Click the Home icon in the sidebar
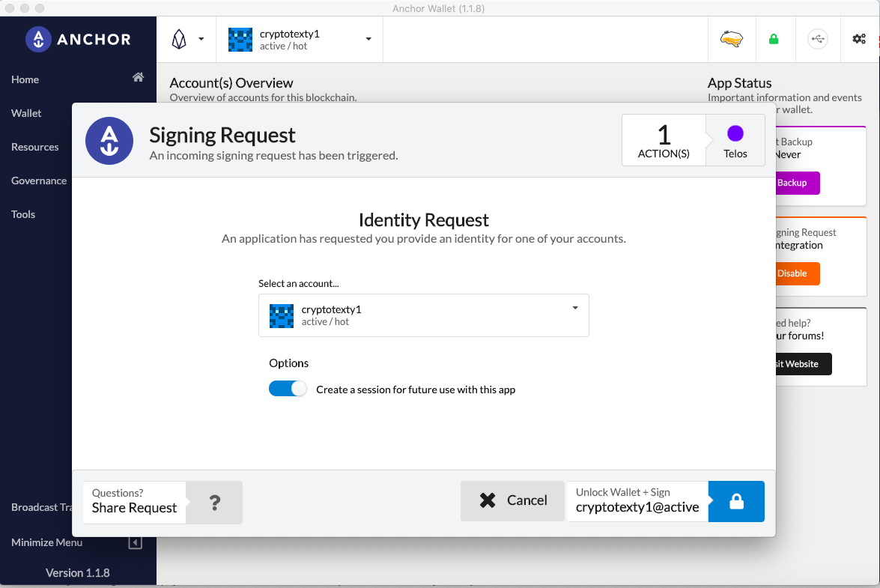 coord(138,77)
